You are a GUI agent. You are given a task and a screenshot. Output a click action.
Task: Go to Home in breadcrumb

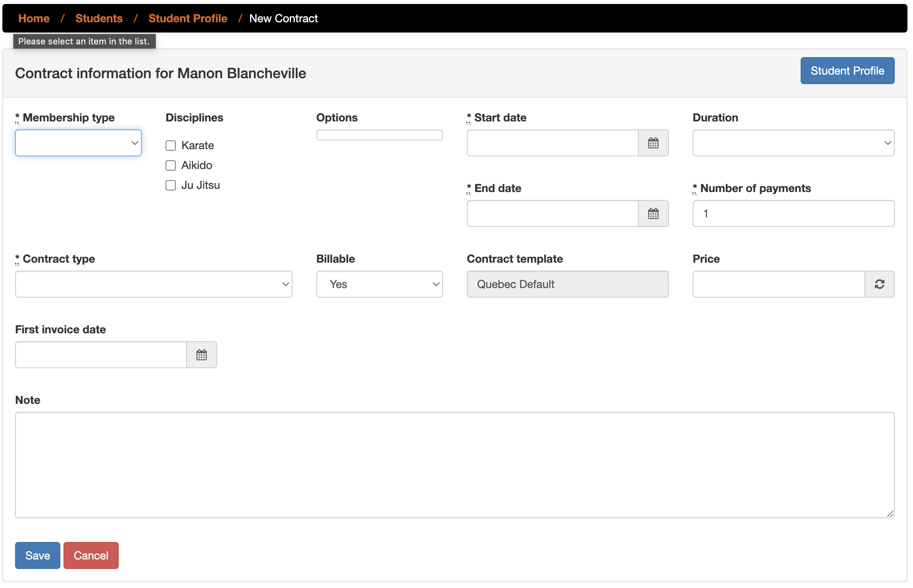(34, 18)
